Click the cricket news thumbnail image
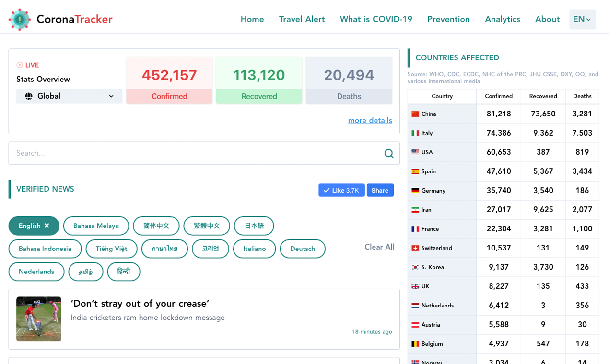 (39, 319)
